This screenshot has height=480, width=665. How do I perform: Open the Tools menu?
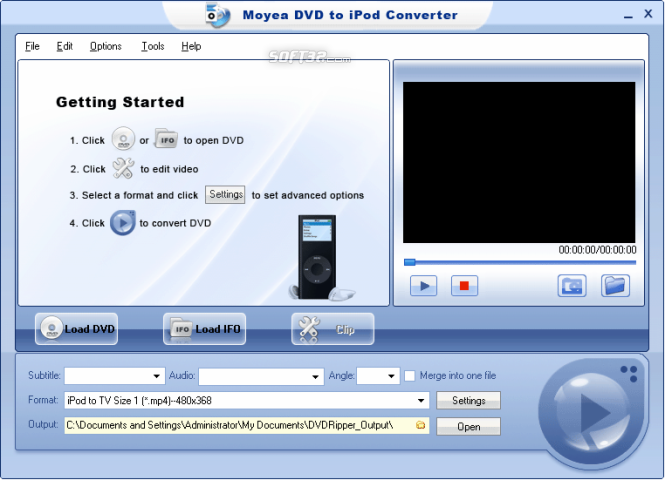tap(153, 46)
